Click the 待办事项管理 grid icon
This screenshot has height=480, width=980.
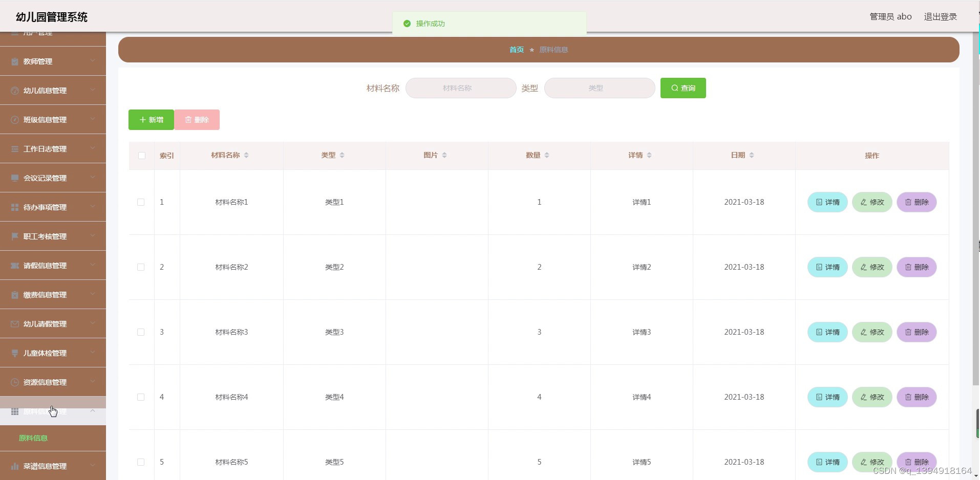[15, 207]
